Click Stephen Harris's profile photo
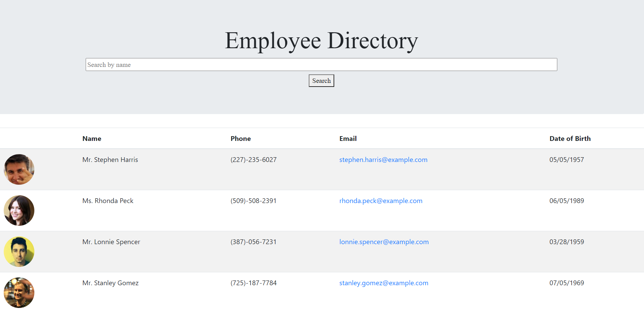The image size is (644, 310). [x=19, y=169]
